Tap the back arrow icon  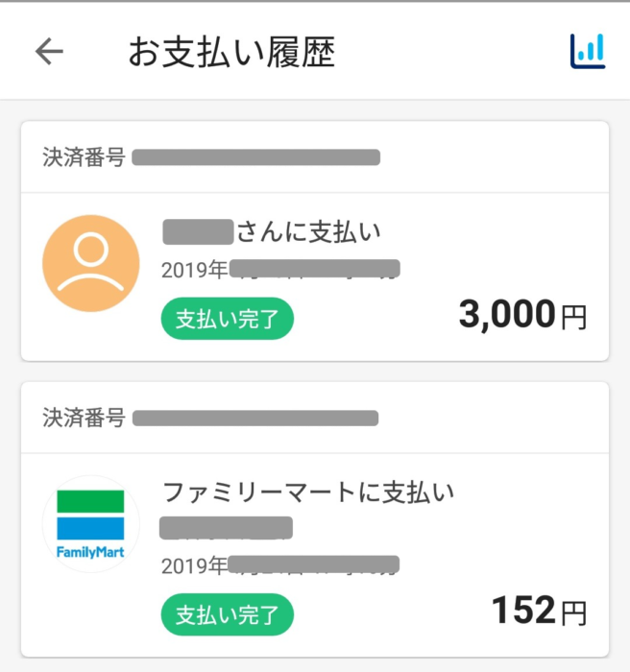49,51
